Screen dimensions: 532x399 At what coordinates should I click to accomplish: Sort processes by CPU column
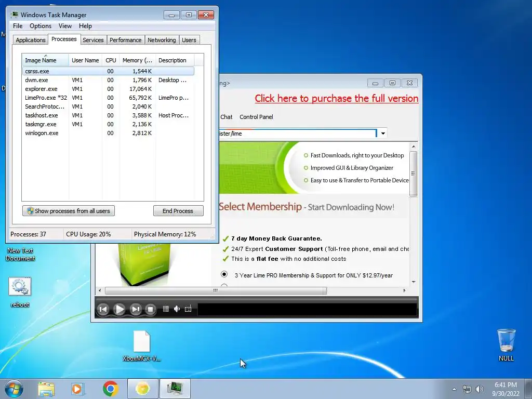[x=111, y=60]
